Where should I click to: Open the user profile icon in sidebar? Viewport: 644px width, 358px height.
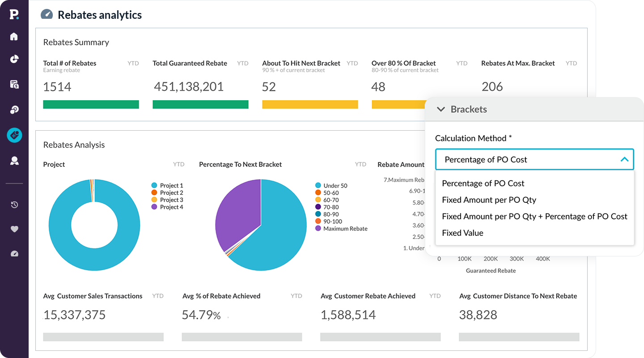pyautogui.click(x=14, y=161)
